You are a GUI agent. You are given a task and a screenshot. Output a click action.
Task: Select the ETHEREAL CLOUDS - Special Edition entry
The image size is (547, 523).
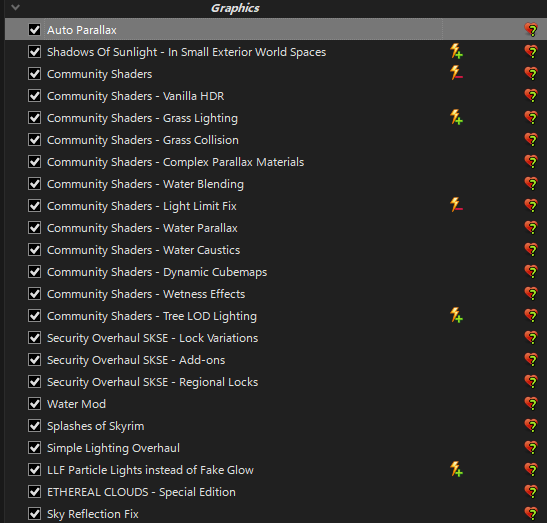pyautogui.click(x=141, y=492)
